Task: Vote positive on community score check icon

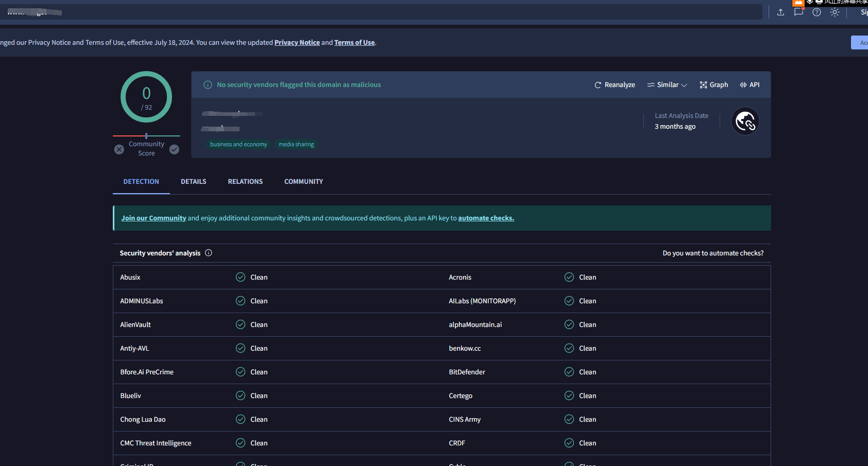Action: point(174,149)
